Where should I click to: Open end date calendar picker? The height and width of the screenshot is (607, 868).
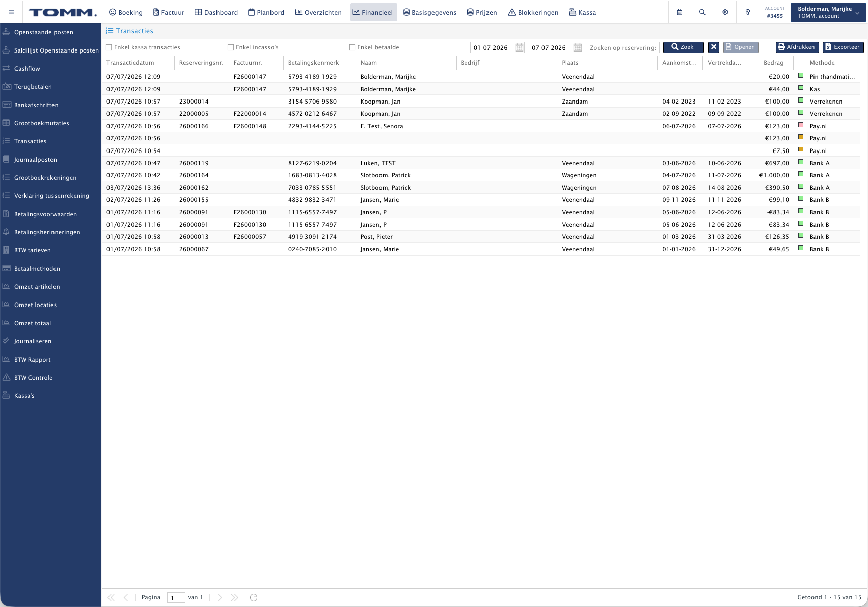click(x=578, y=47)
